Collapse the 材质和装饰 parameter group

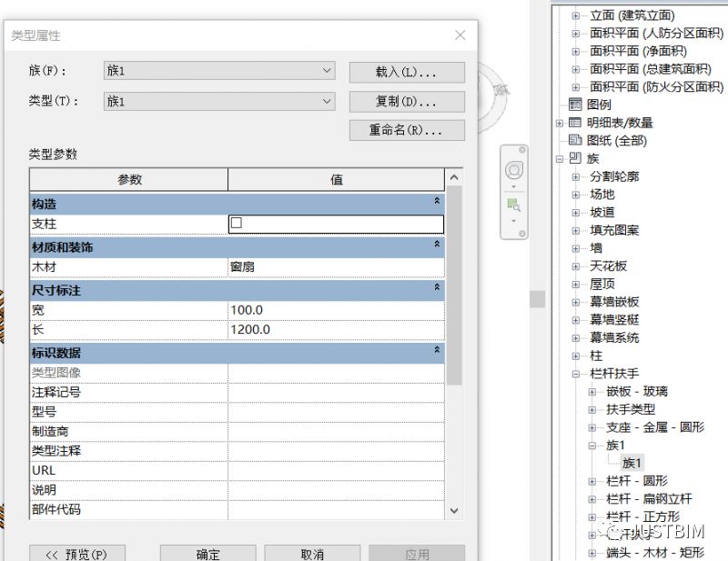[x=437, y=244]
